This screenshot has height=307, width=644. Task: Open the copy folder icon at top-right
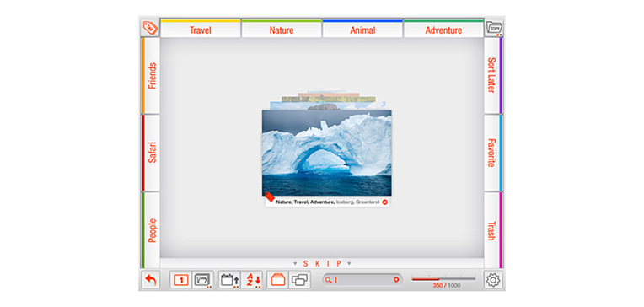pos(494,28)
